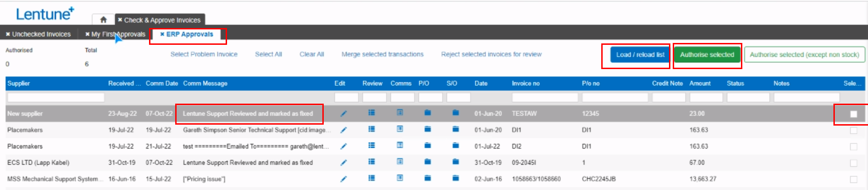Open the home tab icon

click(103, 20)
